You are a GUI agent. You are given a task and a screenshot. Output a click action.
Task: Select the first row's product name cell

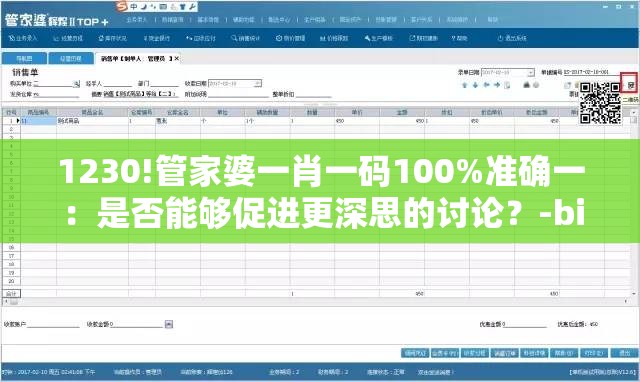92,121
